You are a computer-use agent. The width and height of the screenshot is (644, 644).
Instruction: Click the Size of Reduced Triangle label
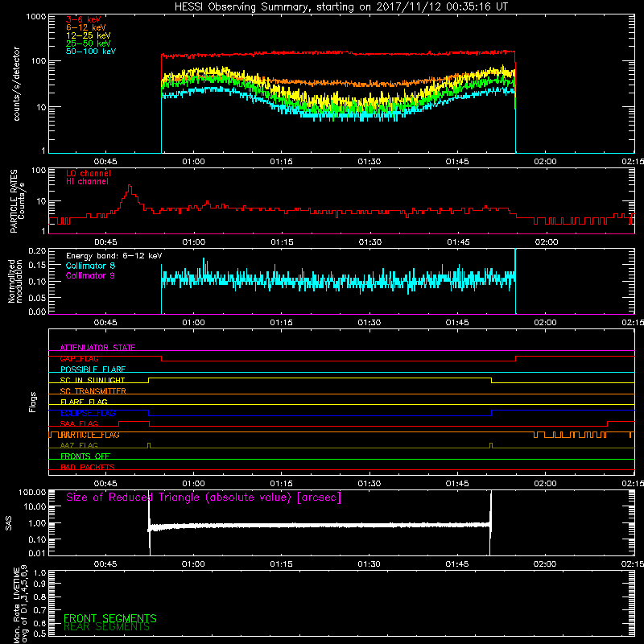coord(204,497)
